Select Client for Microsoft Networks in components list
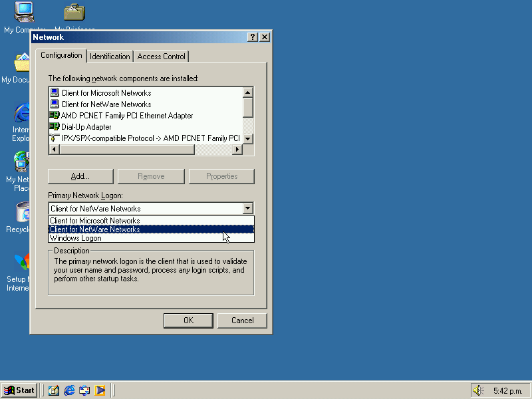 [106, 93]
